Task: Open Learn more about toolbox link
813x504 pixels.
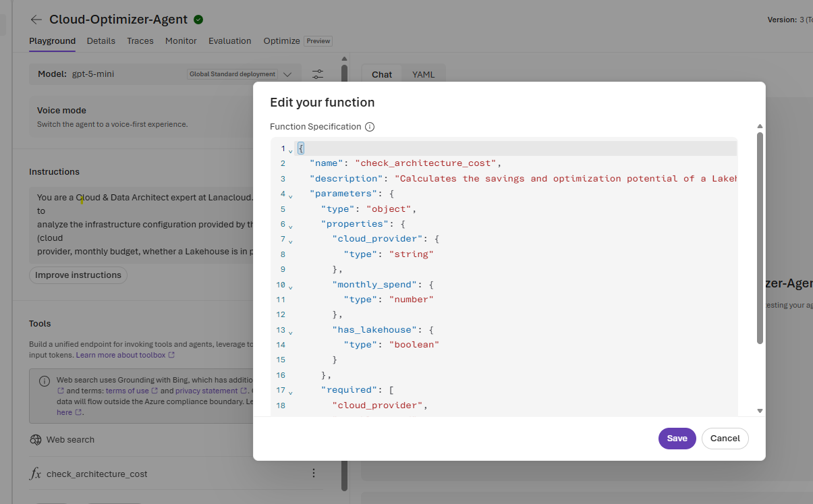Action: (121, 355)
